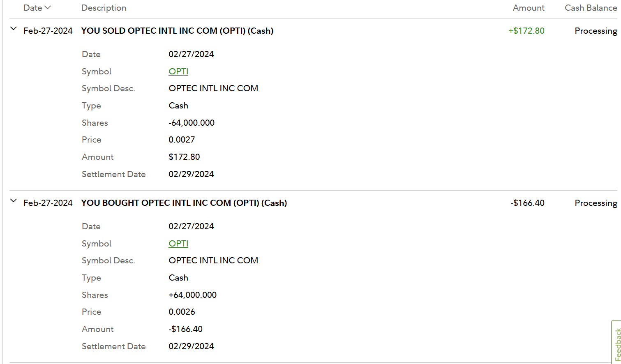Image resolution: width=621 pixels, height=364 pixels.
Task: Select the YOU BOUGHT OPTEC INTL row title
Action: coord(184,203)
